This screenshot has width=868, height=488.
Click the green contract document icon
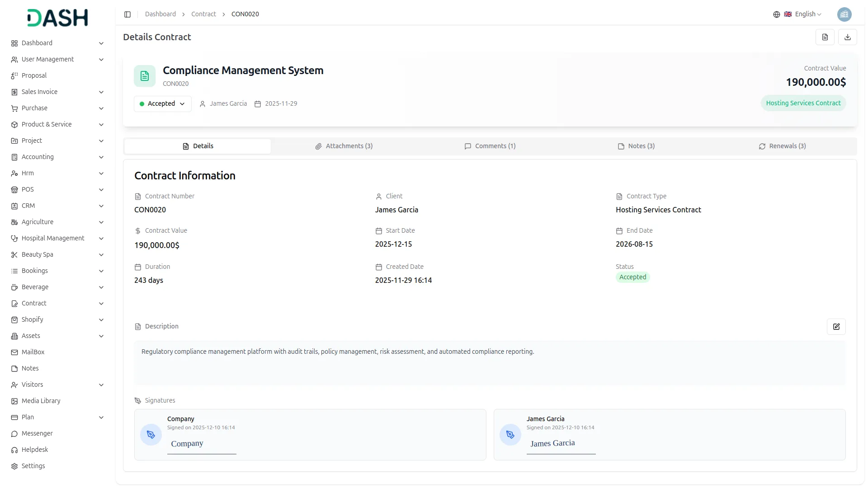pos(145,76)
